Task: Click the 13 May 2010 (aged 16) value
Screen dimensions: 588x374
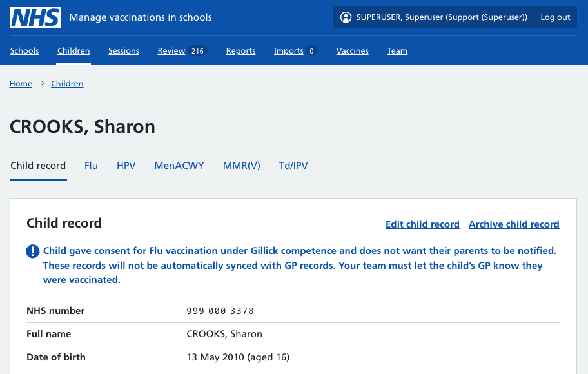Action: pos(238,357)
